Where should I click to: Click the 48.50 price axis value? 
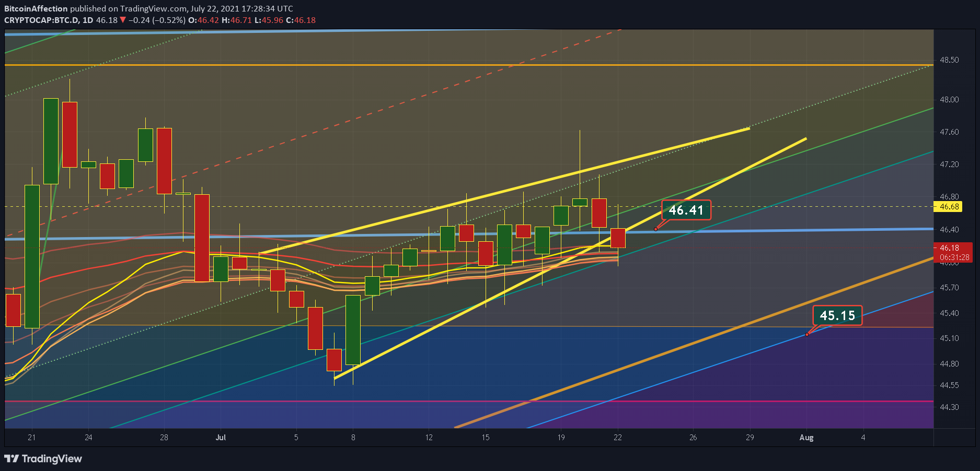click(949, 60)
